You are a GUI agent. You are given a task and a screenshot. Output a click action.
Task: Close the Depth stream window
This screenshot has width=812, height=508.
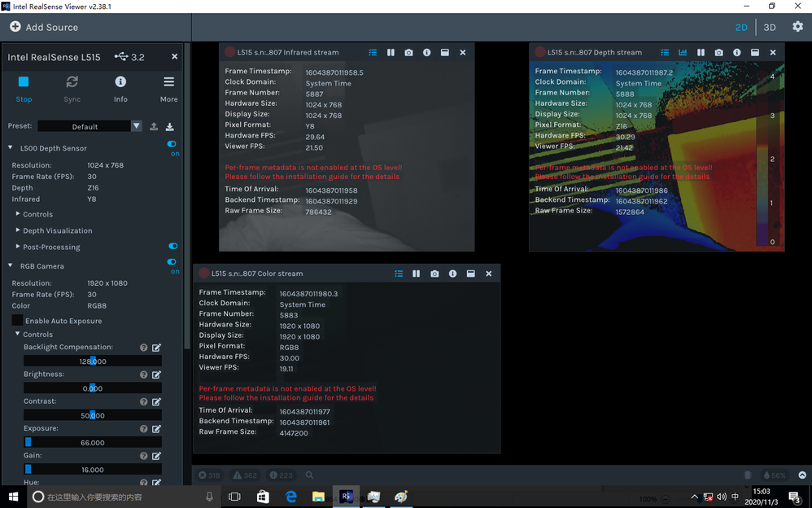[773, 52]
